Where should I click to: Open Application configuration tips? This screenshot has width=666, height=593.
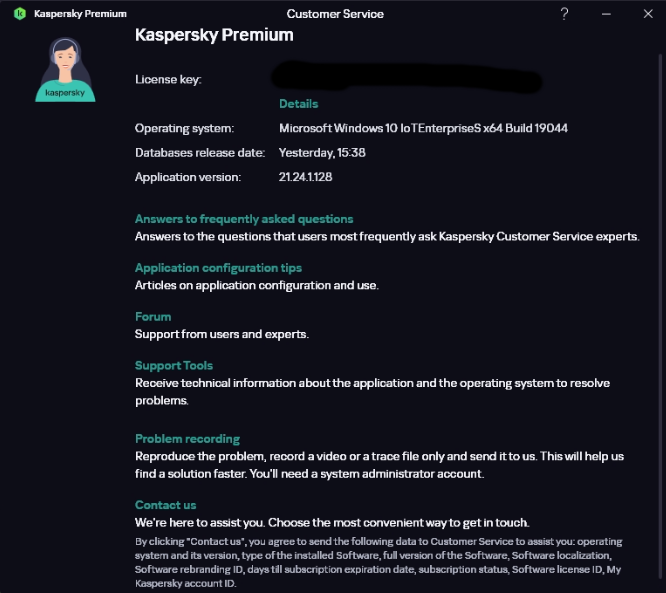[218, 268]
